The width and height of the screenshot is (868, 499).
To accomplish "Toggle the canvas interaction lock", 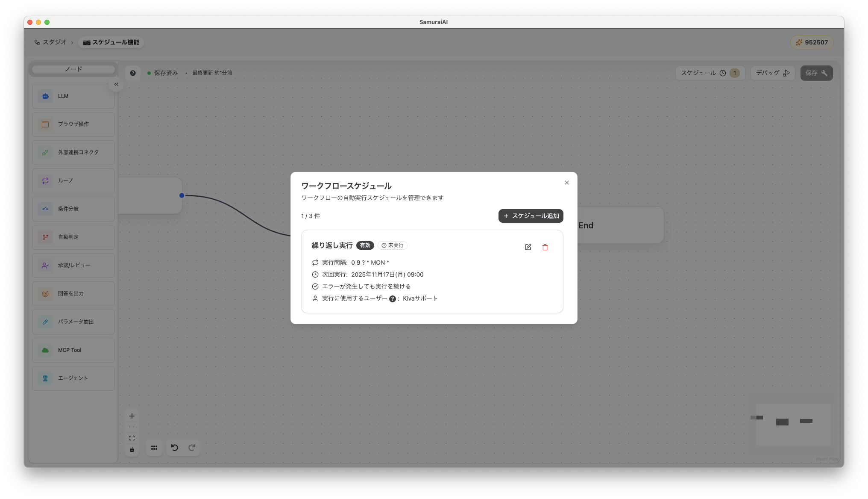I will pos(132,449).
